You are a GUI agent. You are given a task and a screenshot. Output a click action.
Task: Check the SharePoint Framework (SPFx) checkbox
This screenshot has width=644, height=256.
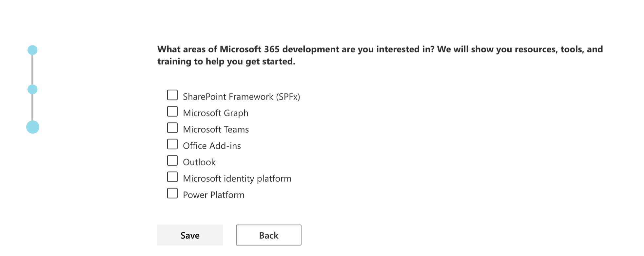(x=172, y=95)
